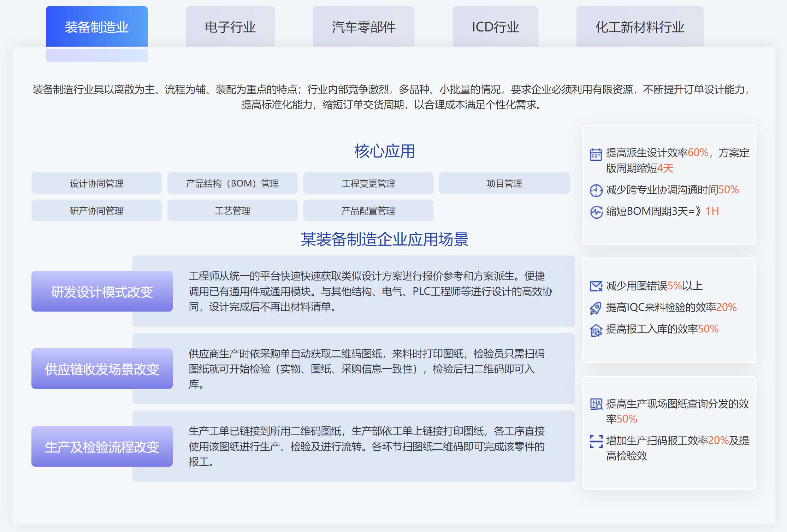Switch to the 电子行业 tab
The width and height of the screenshot is (787, 532).
[230, 26]
